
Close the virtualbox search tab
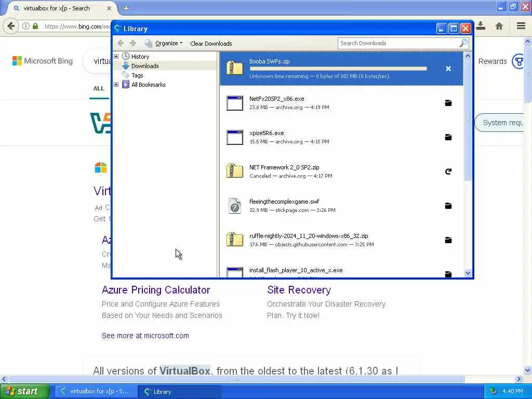[x=109, y=8]
